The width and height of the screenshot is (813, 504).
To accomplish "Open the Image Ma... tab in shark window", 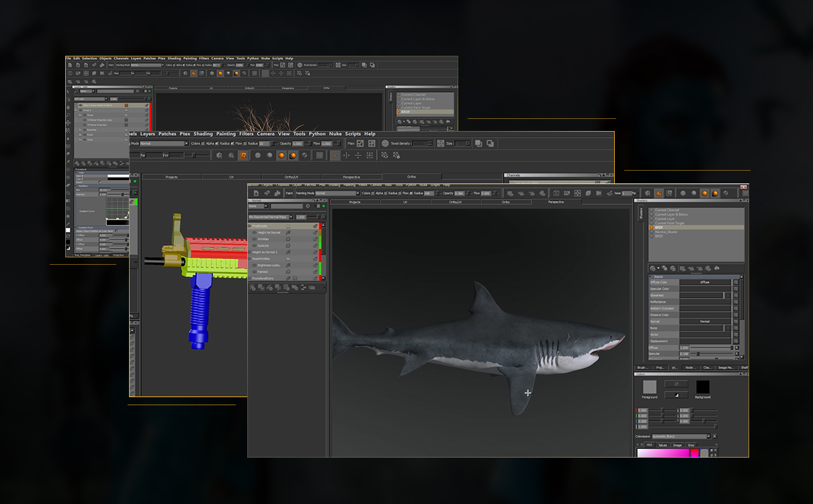I will tap(727, 368).
